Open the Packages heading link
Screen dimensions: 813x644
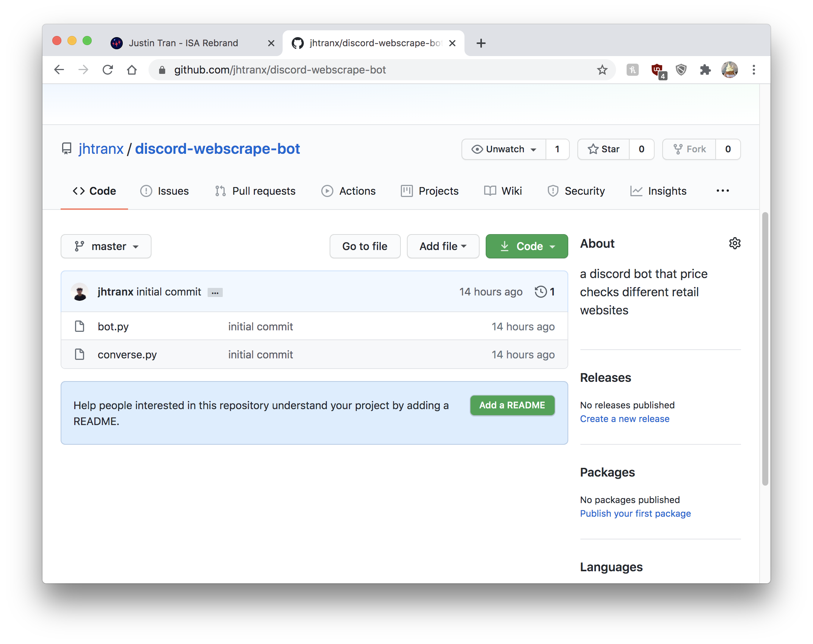607,472
